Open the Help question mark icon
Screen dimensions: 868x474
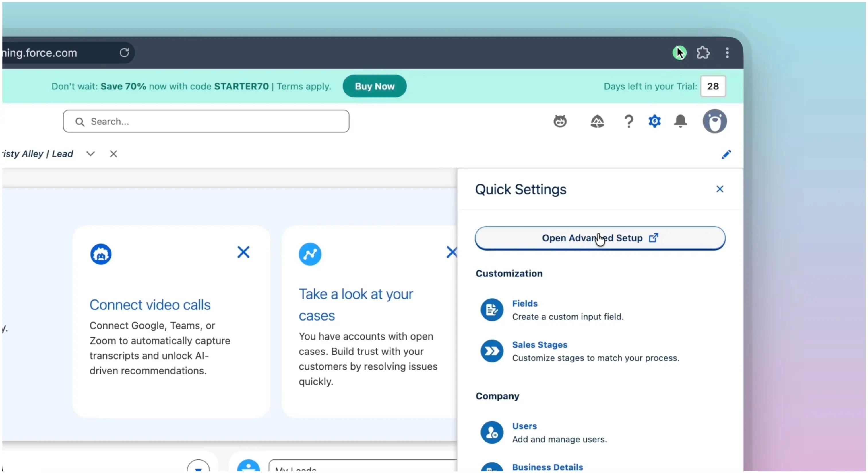pos(628,121)
